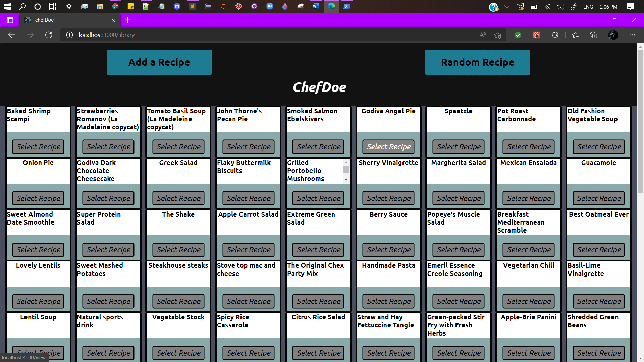Viewport: 644px width, 362px height.
Task: Select Recipe for Greek Salad
Action: click(178, 198)
